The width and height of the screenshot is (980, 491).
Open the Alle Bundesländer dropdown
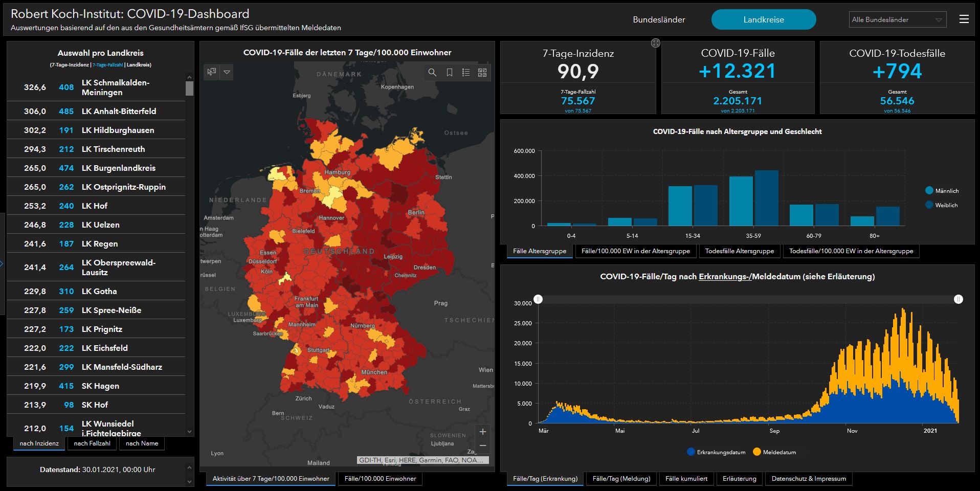point(897,20)
